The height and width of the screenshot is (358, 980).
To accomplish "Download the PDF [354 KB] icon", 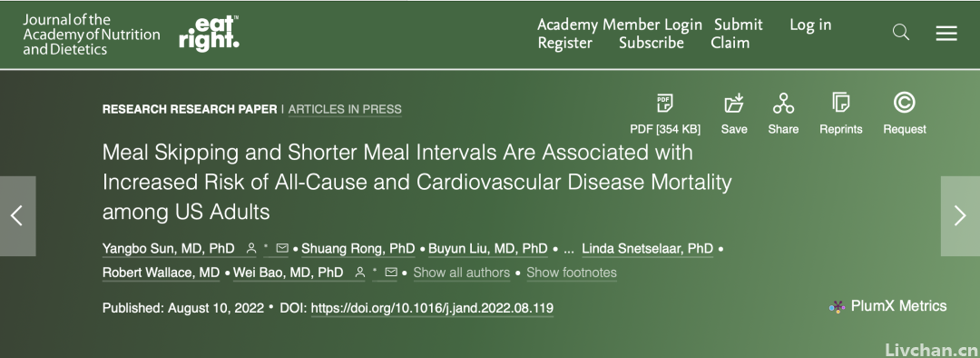I will tap(664, 103).
